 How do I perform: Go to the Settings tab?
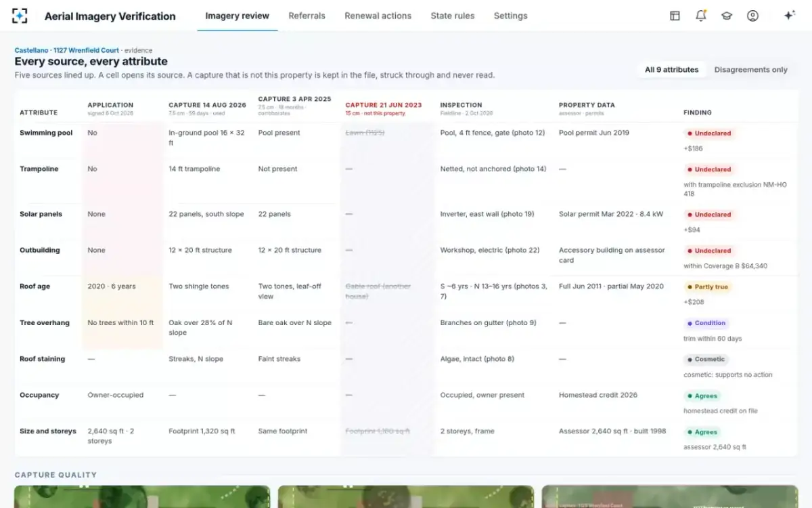[510, 16]
